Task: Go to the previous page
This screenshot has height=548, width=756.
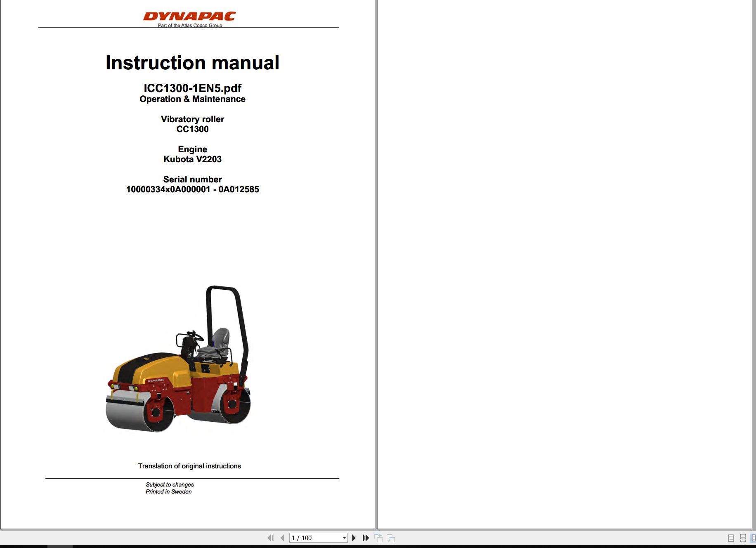Action: coord(282,538)
